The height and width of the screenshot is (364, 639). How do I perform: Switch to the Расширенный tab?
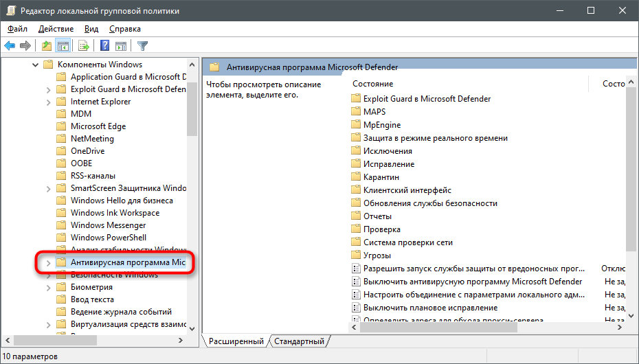point(236,341)
